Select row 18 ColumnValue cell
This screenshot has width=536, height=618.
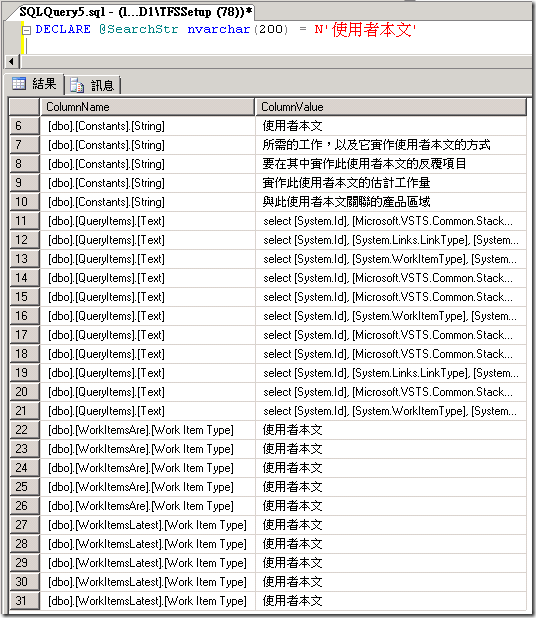(391, 354)
